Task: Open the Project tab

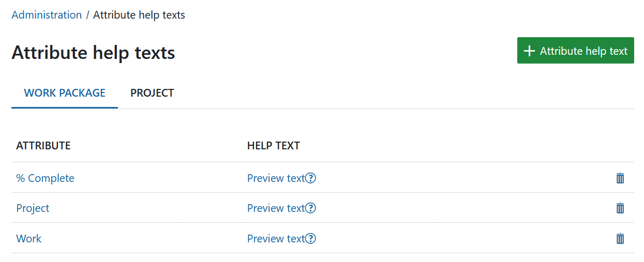Action: (x=152, y=93)
